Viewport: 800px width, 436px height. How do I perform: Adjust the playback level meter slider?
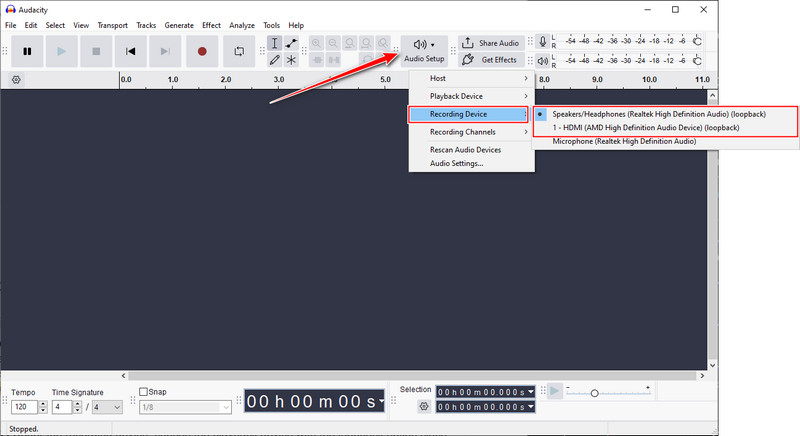(x=697, y=61)
